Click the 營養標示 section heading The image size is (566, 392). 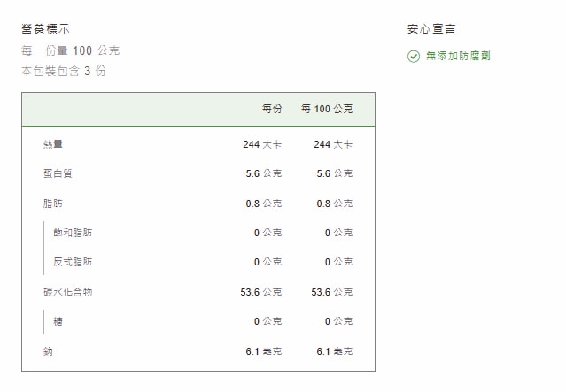coord(45,29)
